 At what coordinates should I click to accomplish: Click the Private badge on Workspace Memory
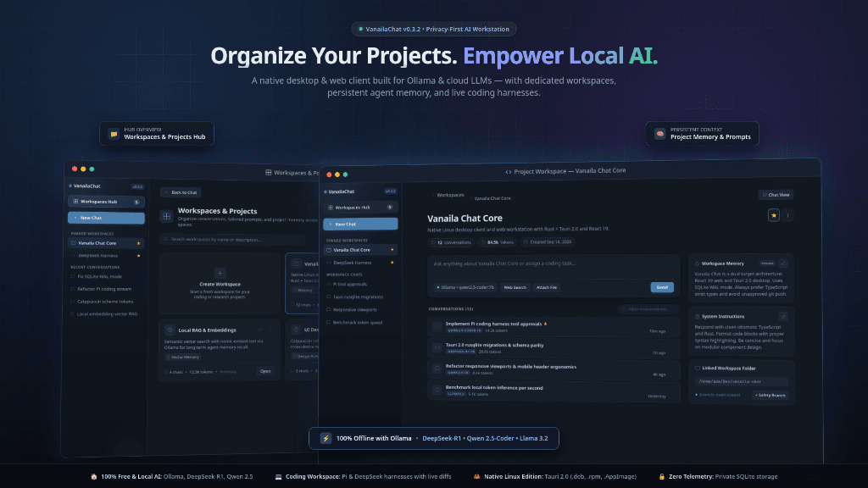point(767,263)
